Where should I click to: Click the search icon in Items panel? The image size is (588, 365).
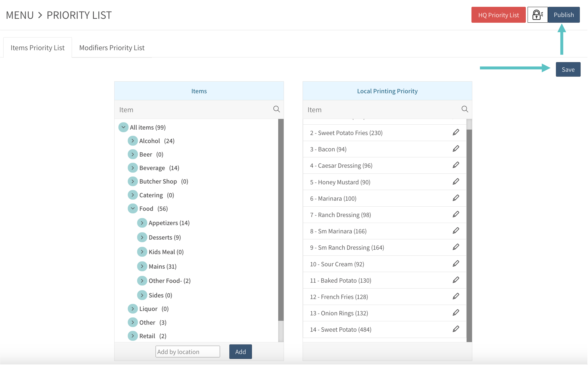coord(277,109)
